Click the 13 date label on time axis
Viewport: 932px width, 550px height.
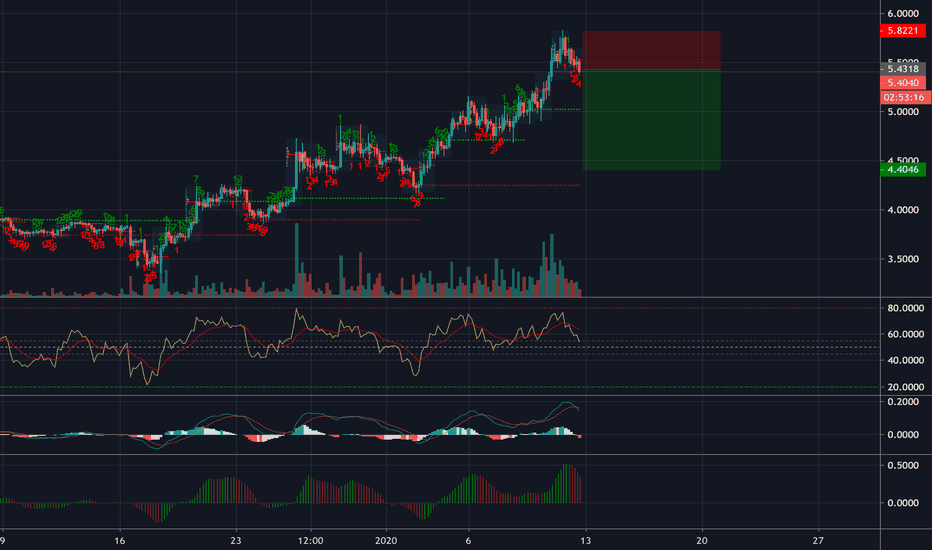point(585,540)
